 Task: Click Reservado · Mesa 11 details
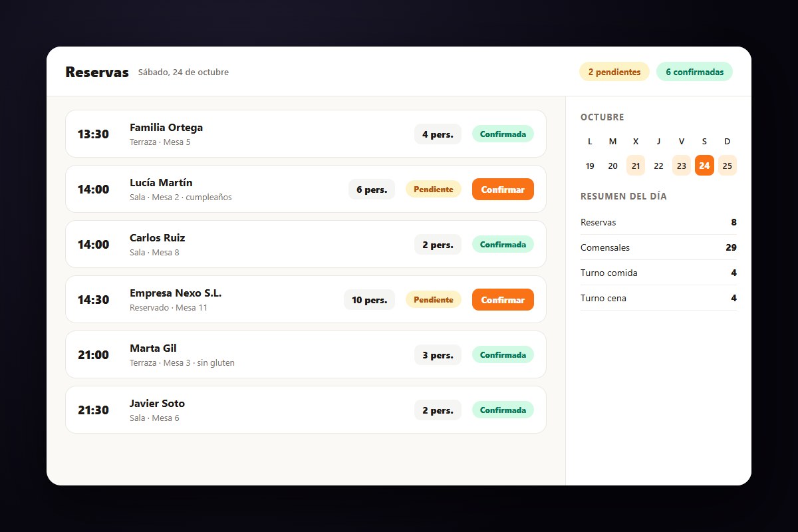[169, 308]
